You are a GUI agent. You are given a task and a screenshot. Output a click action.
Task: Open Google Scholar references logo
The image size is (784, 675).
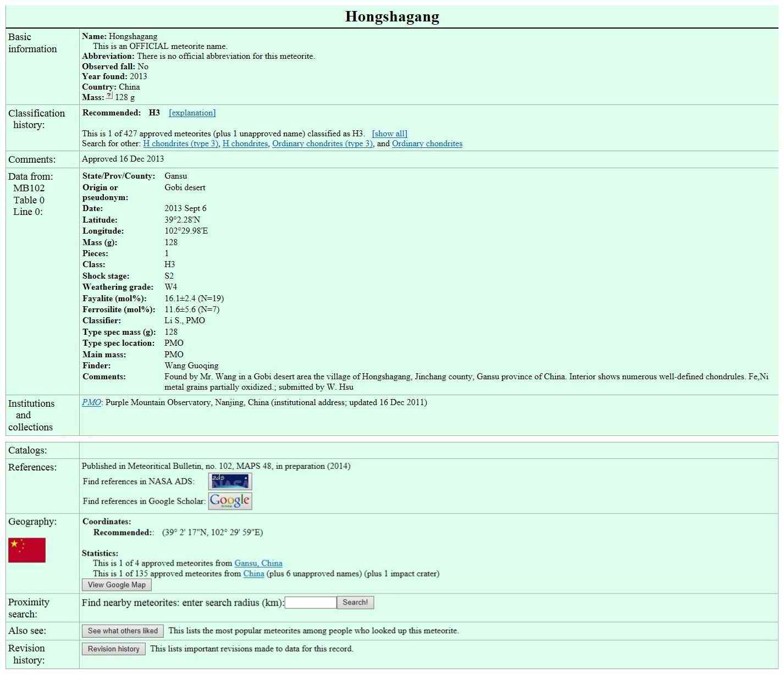(230, 501)
